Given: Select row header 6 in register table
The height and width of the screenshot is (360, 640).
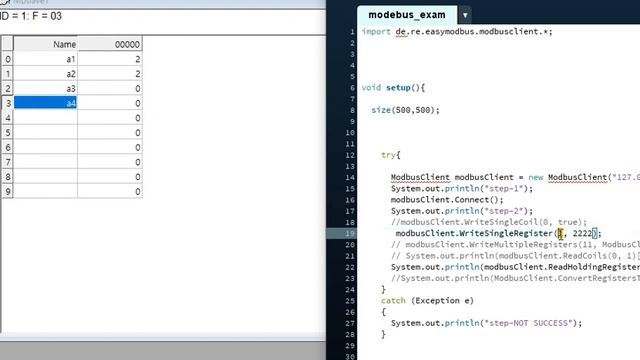Looking at the screenshot, I should click(7, 147).
